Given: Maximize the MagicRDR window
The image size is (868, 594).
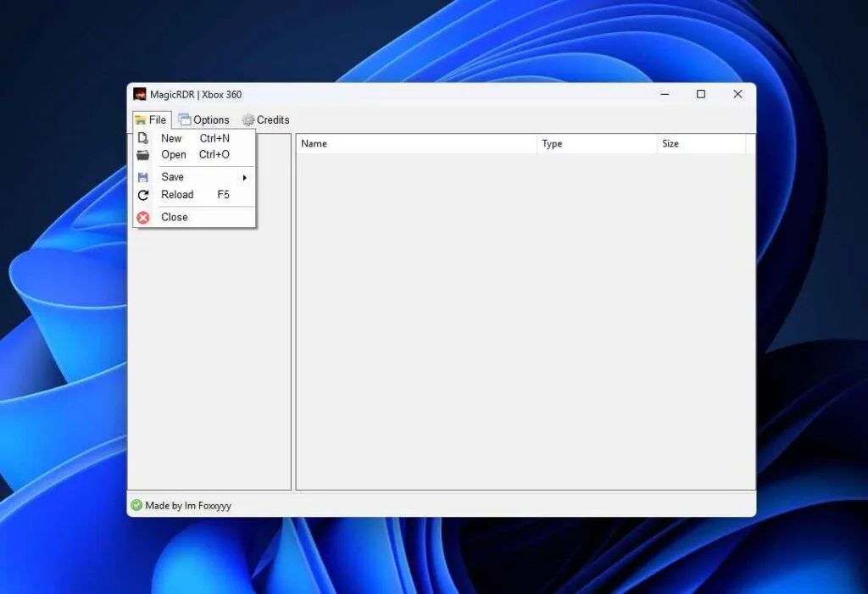Looking at the screenshot, I should click(701, 94).
